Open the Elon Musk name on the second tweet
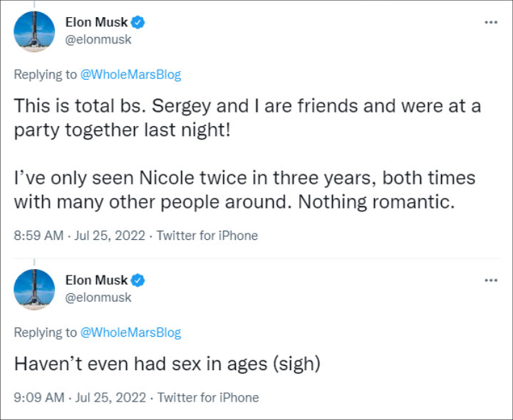 [x=96, y=280]
